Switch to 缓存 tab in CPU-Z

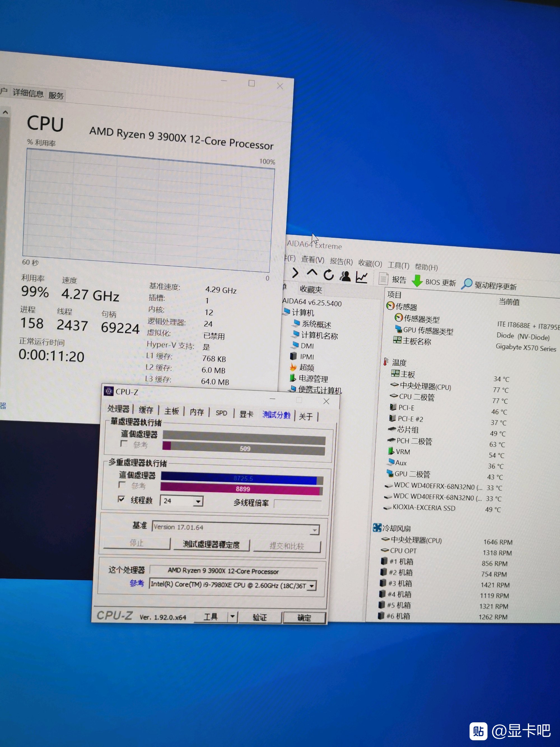point(146,410)
